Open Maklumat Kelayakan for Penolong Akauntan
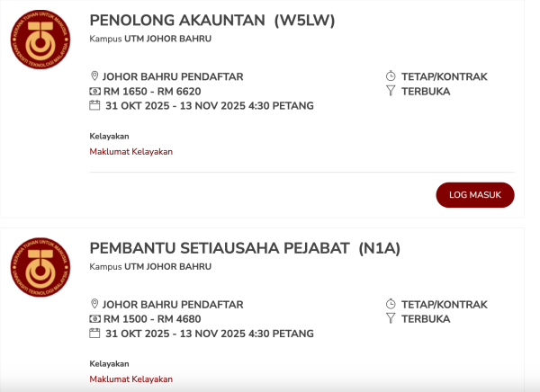Screen dimensions: 540x392 pyautogui.click(x=130, y=151)
